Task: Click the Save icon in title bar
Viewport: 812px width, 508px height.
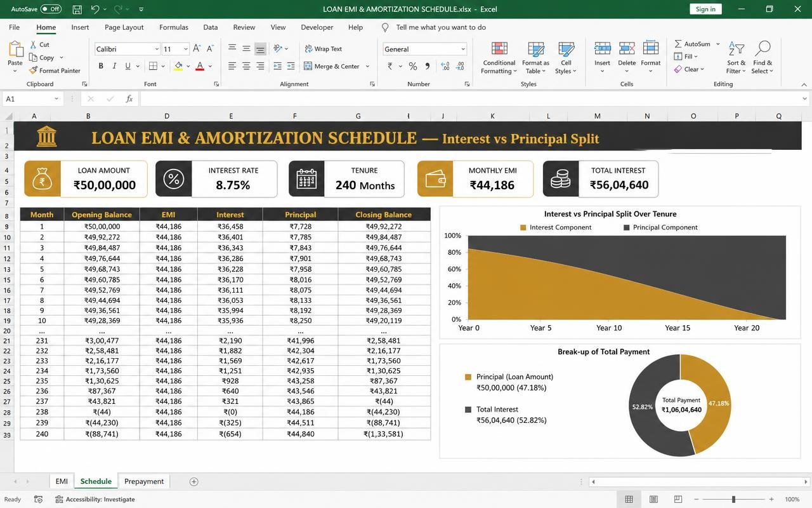Action: (77, 9)
